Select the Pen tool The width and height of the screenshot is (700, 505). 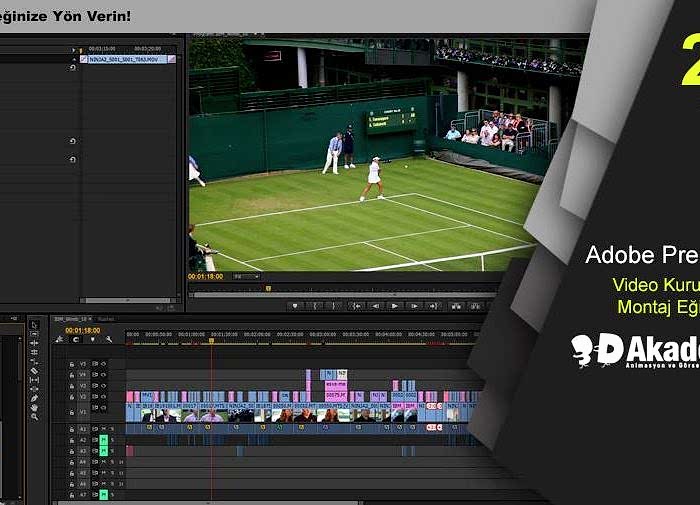click(x=34, y=398)
